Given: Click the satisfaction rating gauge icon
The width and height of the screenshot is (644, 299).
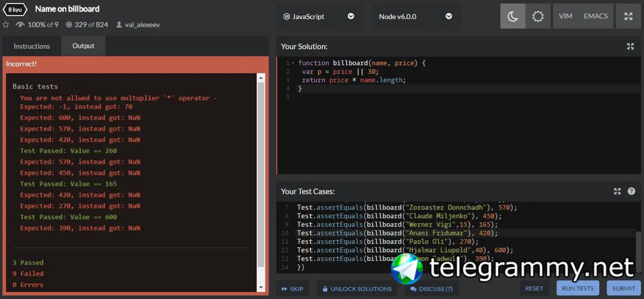Looking at the screenshot, I should coord(20,24).
